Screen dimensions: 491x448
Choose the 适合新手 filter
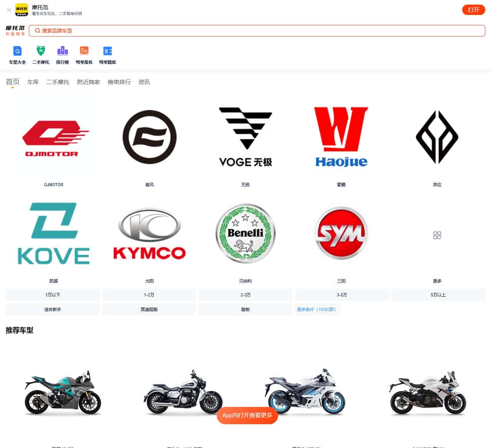pos(53,309)
